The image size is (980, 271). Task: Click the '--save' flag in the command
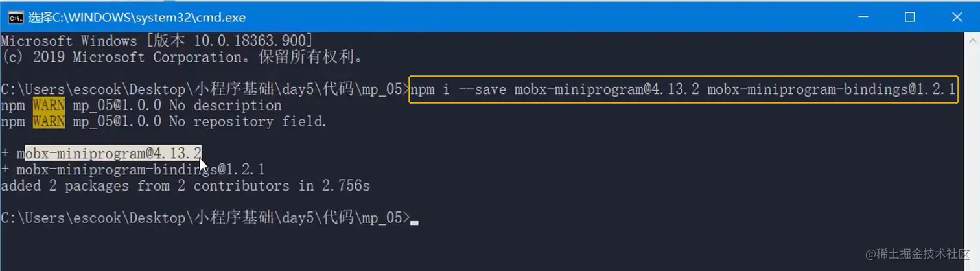click(482, 89)
